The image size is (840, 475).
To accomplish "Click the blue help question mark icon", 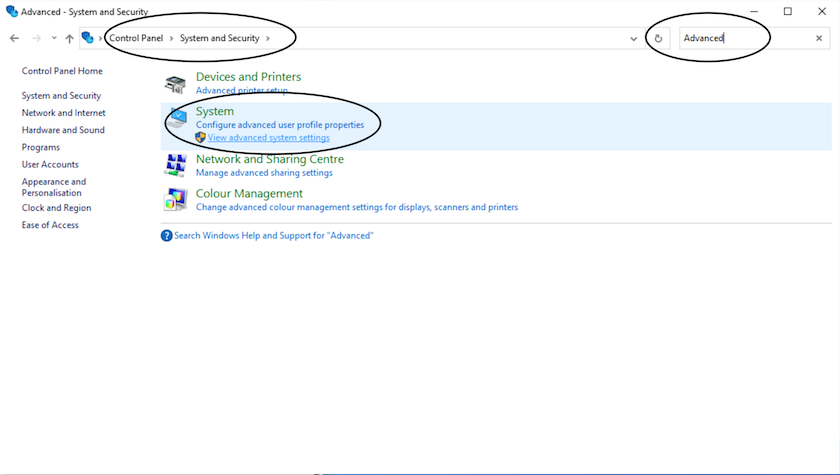I will [x=166, y=236].
